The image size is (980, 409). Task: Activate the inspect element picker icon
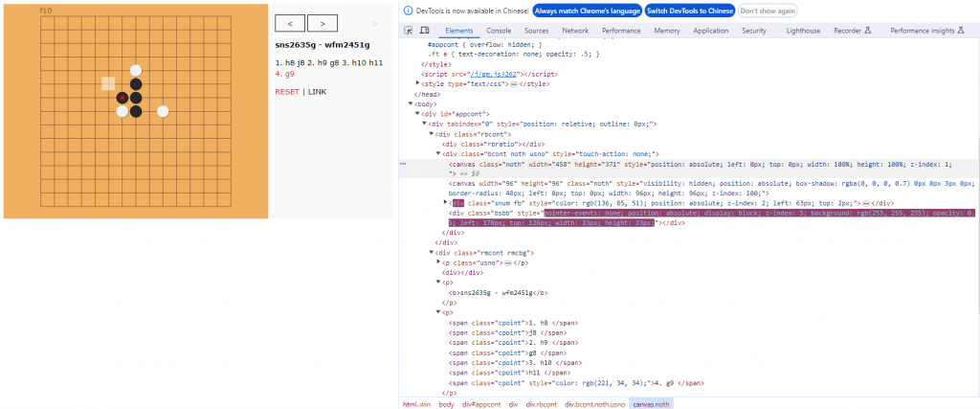click(x=408, y=31)
